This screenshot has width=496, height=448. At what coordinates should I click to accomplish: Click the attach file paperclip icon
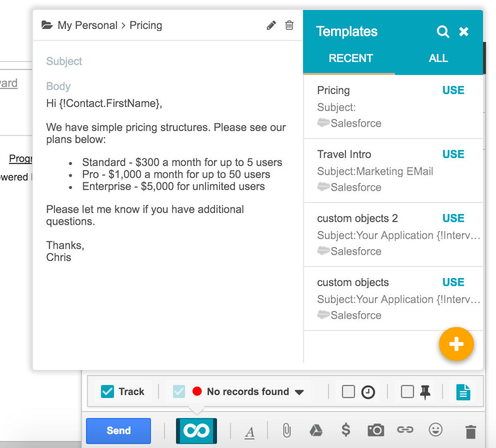click(x=287, y=430)
